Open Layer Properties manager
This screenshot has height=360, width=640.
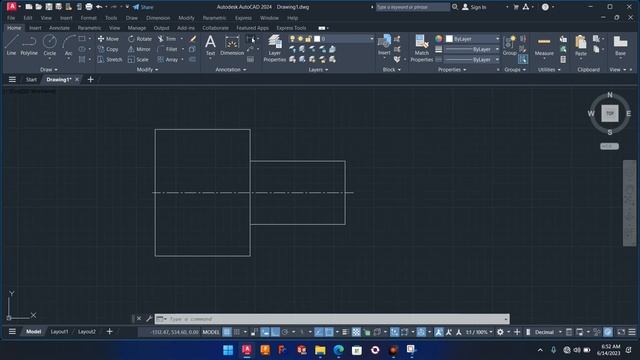tap(275, 48)
